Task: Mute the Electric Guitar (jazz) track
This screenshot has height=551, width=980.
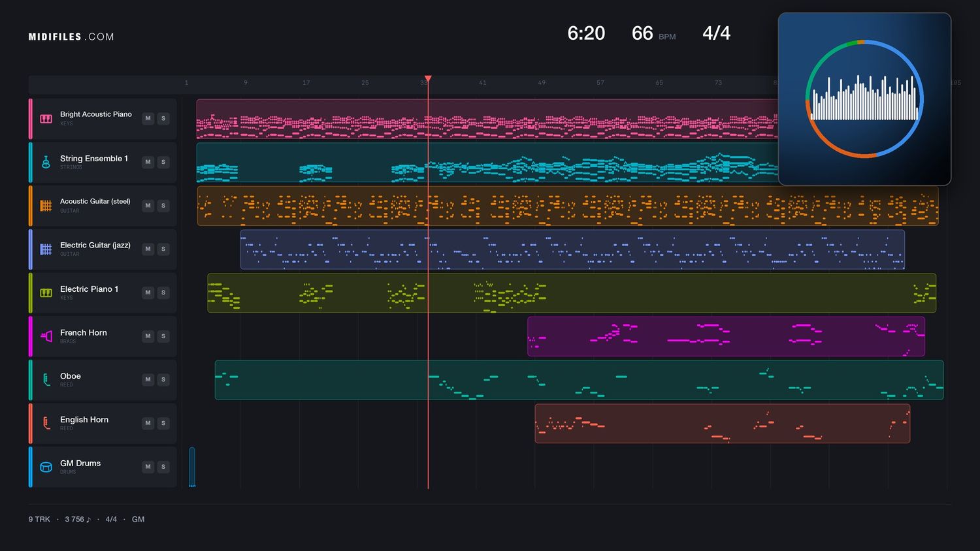Action: 148,249
